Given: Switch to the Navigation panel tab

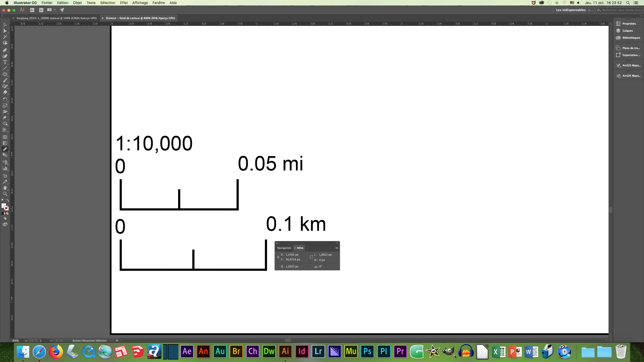Looking at the screenshot, I should [284, 248].
